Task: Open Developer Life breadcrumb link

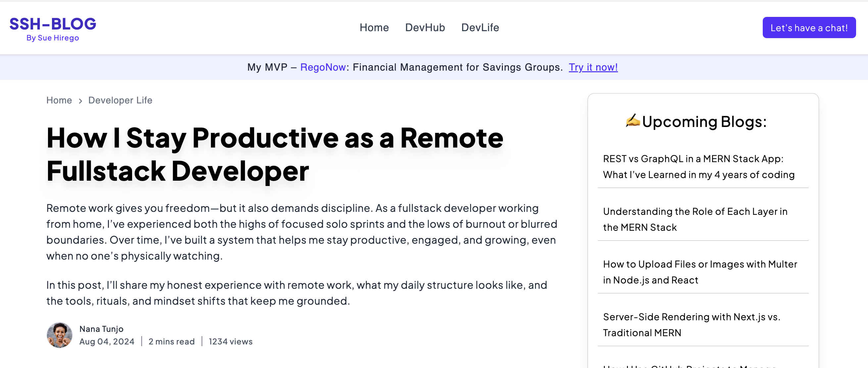Action: coord(120,100)
